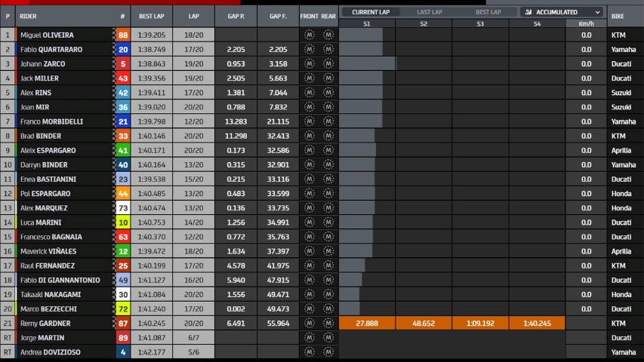Click Francesco Bagnaia's rear tyre icon
The image size is (644, 362).
pos(328,237)
